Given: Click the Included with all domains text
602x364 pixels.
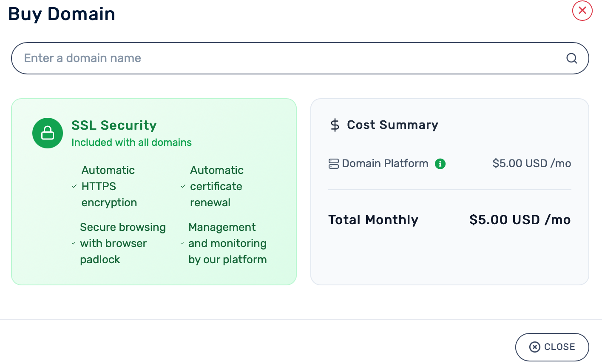Looking at the screenshot, I should point(131,142).
